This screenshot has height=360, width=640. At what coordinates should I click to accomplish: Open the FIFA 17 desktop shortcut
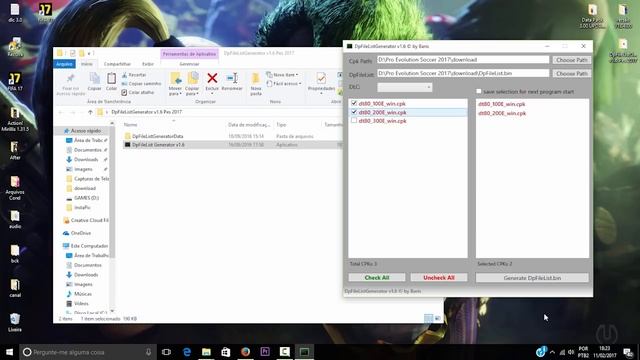(x=15, y=81)
